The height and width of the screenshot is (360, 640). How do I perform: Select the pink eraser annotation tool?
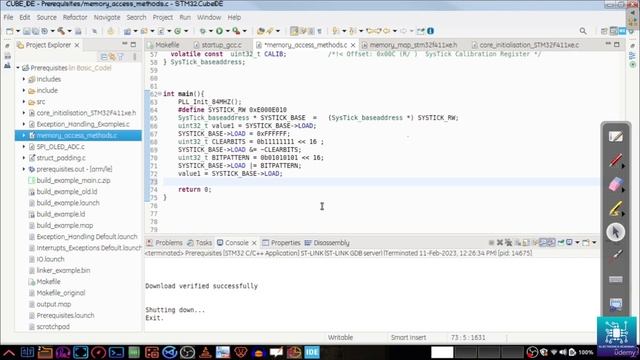(x=616, y=184)
